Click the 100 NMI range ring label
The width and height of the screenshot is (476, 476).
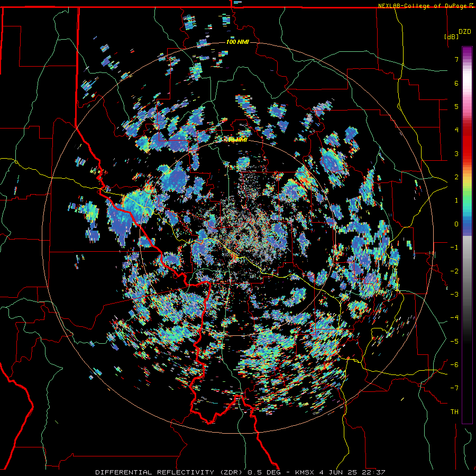coord(237,42)
